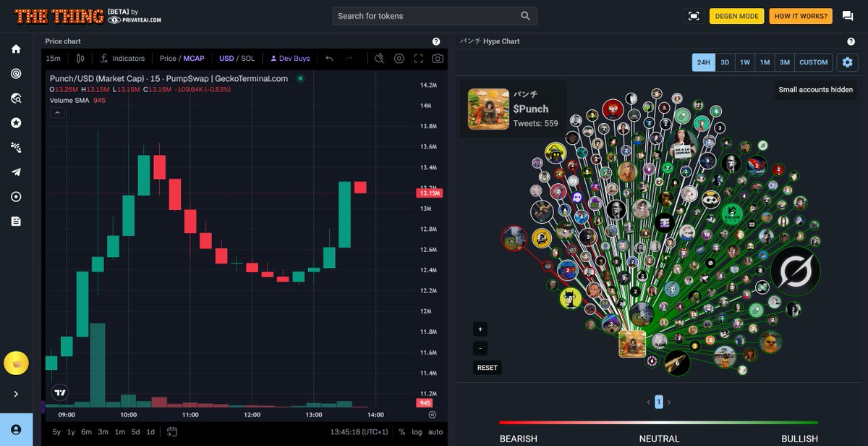Select the 3D timeframe tab
Image resolution: width=868 pixels, height=446 pixels.
point(725,62)
